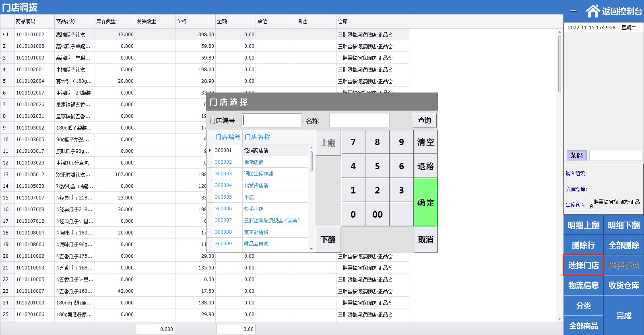Focus the 门店编号 input field
This screenshot has height=335, width=644.
[x=272, y=120]
